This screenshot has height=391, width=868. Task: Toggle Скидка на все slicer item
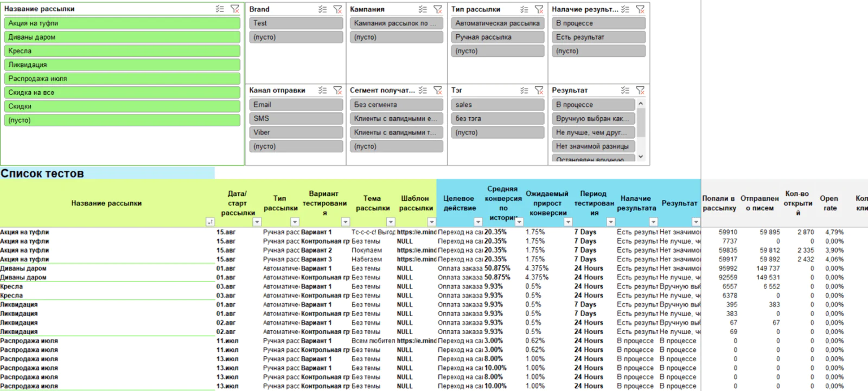(122, 92)
